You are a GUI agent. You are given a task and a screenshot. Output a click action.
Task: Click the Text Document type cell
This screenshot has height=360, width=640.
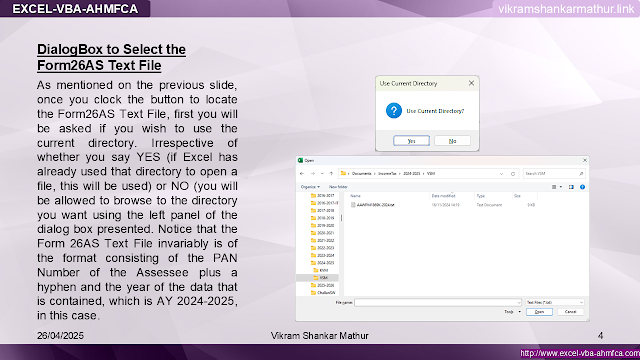tap(489, 205)
